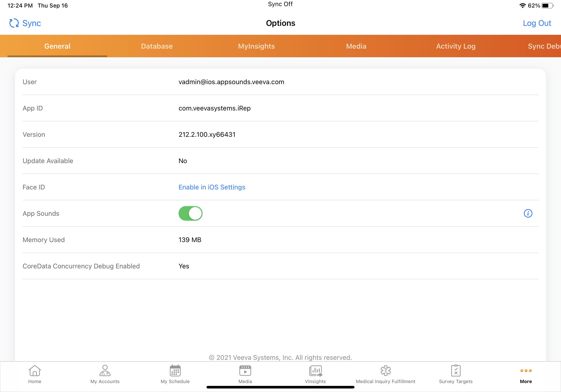Open VInsights chart icon

coord(315,371)
